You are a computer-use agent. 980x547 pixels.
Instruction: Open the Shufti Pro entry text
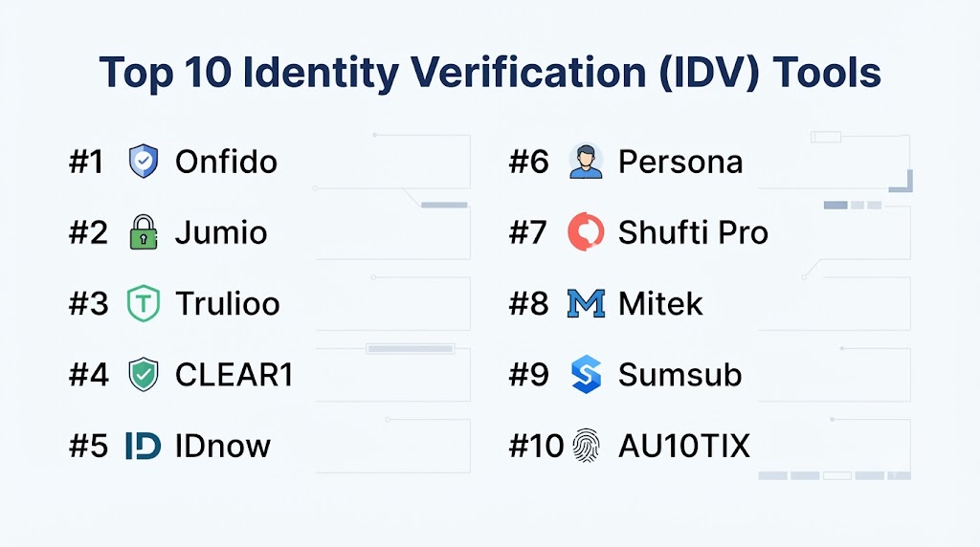tap(693, 233)
